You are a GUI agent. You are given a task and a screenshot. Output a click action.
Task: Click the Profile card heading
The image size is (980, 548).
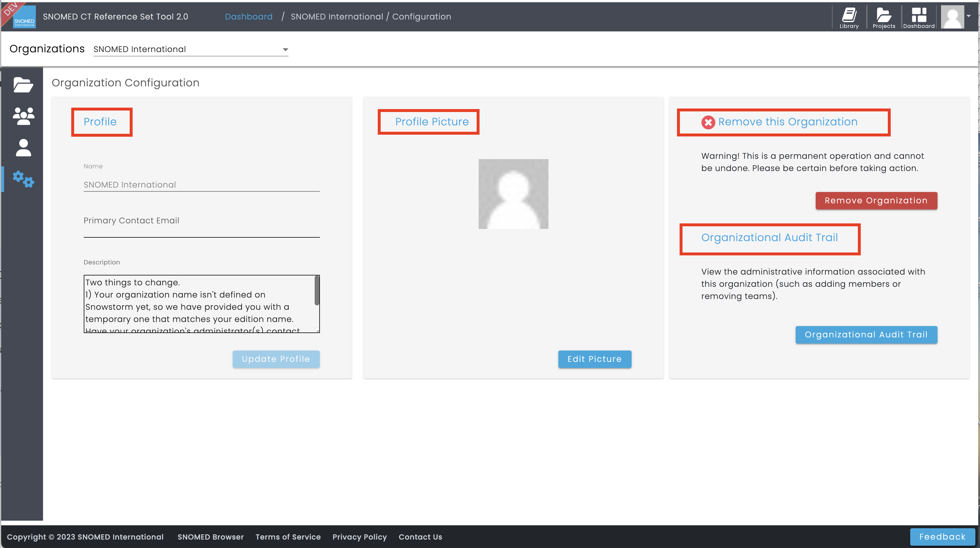(x=100, y=122)
